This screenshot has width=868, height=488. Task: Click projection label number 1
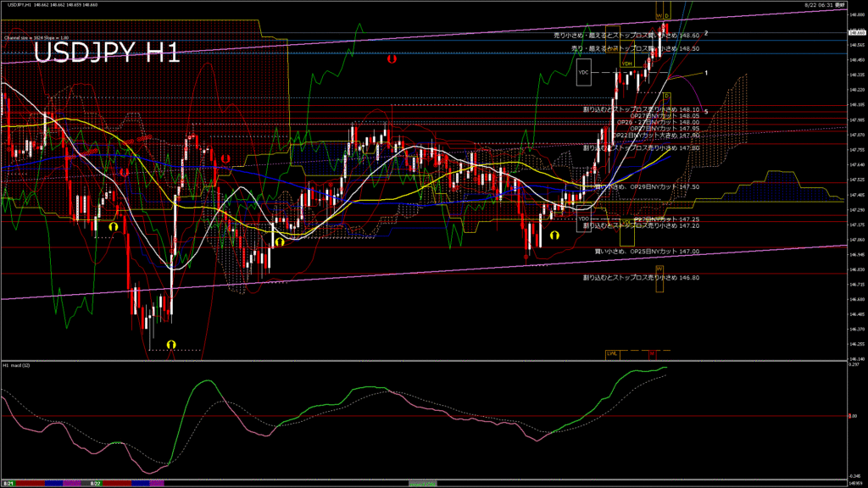[706, 73]
